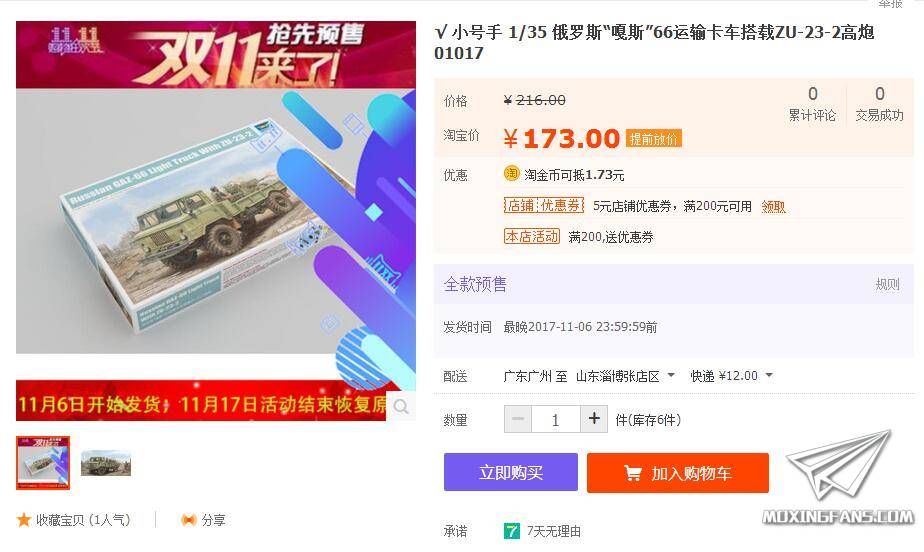Click the Taobao gold coin icon
Screen dimensions: 924x552
pyautogui.click(x=511, y=174)
